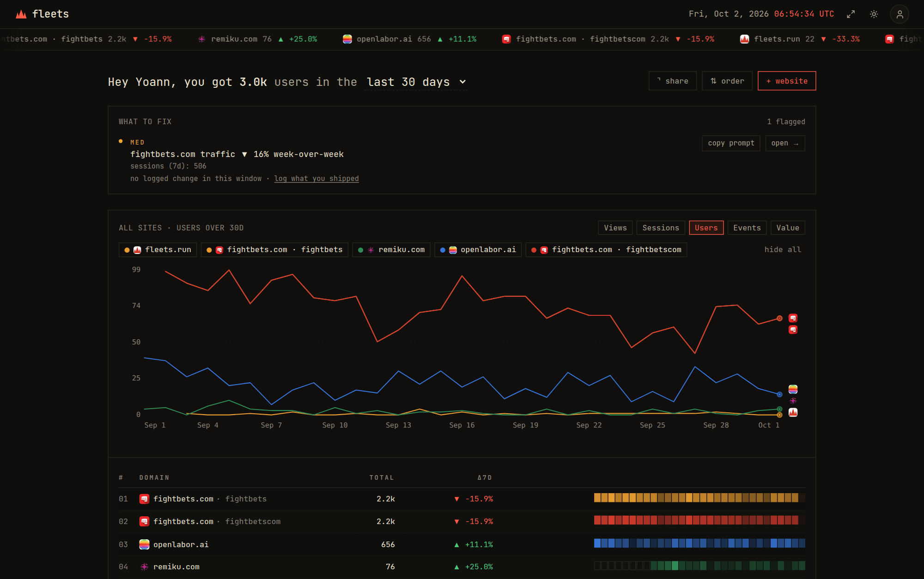Click the fleets logo icon
924x579 pixels.
click(21, 14)
